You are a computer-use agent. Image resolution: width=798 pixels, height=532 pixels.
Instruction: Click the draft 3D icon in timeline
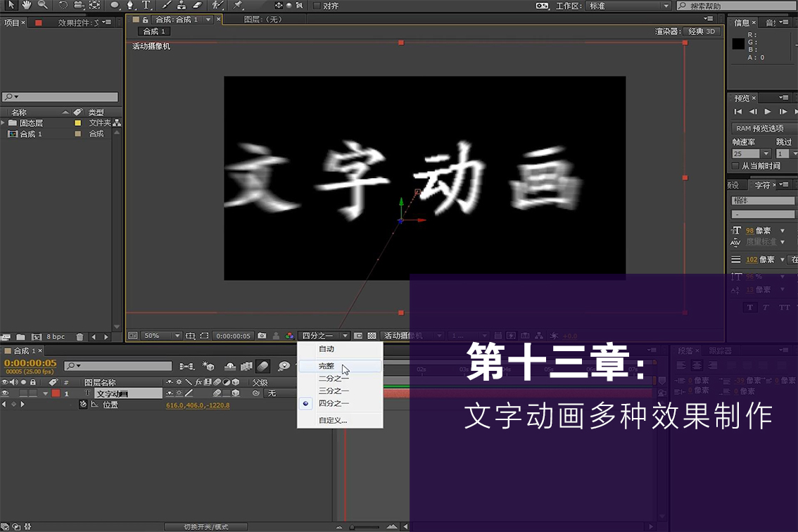coord(208,366)
